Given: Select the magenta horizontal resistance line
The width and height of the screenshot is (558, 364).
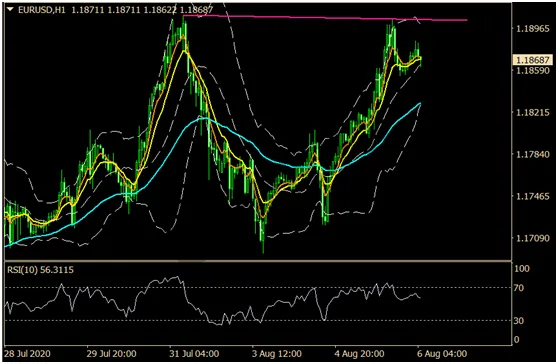Looking at the screenshot, I should point(325,18).
